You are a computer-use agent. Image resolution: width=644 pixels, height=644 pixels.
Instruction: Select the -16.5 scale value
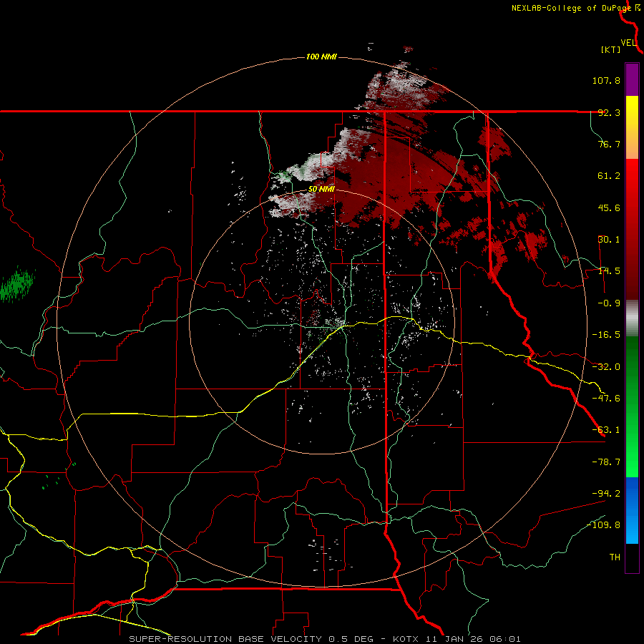(x=606, y=335)
